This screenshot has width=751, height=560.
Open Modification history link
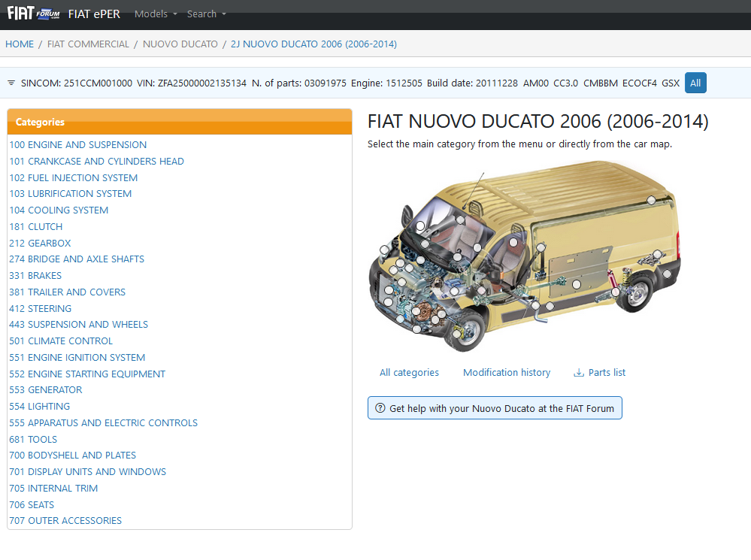(x=507, y=373)
